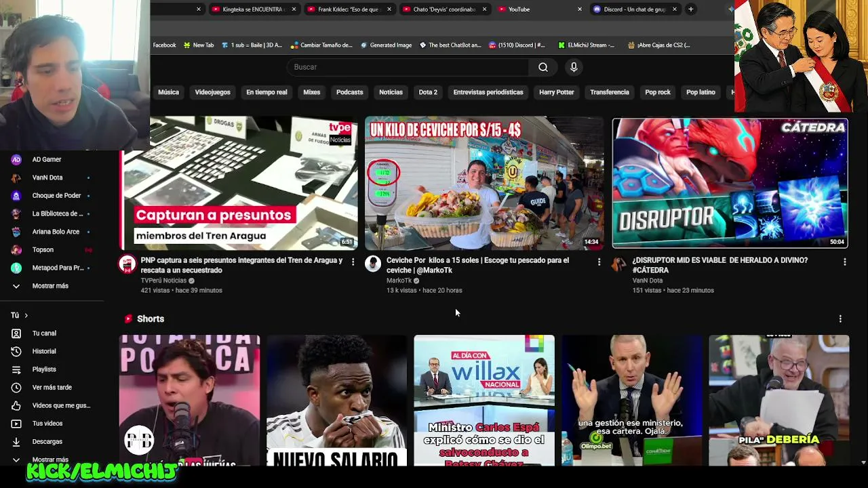Choose the Transferencia filter chip
868x488 pixels.
point(610,92)
